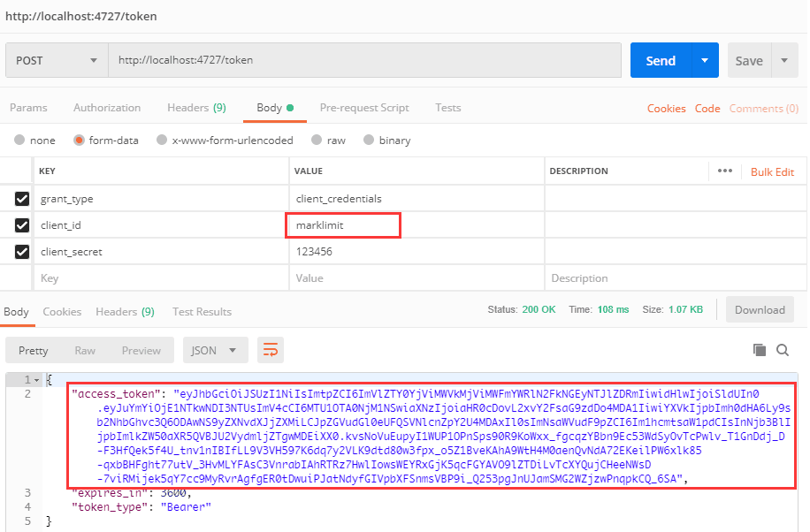Open the three-dots column options menu
This screenshot has width=810, height=532.
(725, 171)
